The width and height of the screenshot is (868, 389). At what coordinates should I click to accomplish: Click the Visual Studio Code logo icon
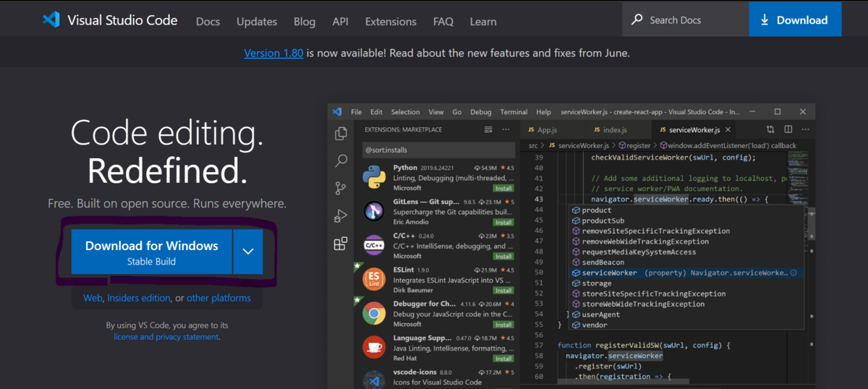[x=51, y=20]
